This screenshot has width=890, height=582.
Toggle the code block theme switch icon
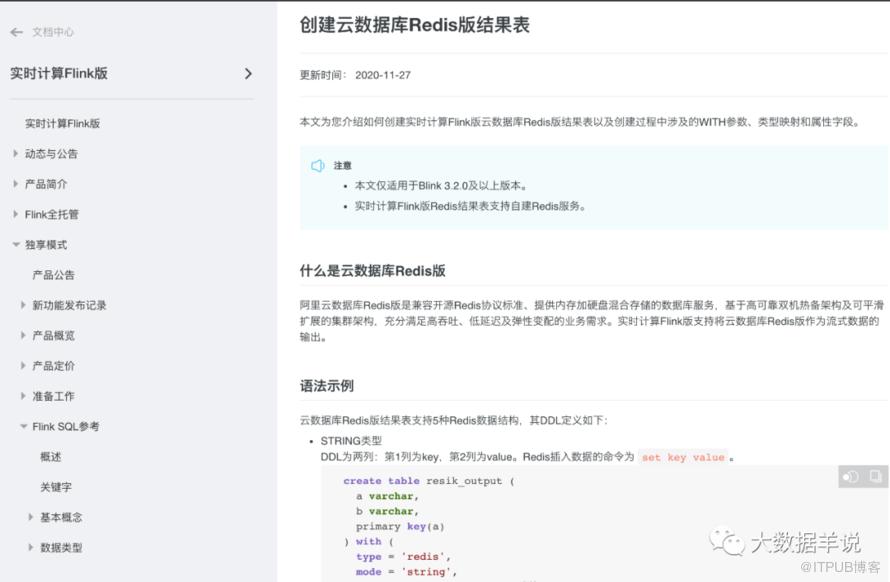tap(850, 476)
